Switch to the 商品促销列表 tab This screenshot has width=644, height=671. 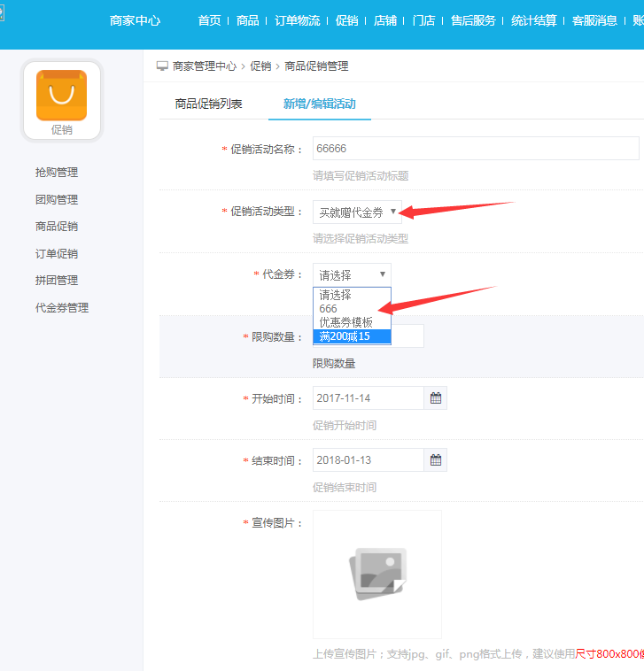(209, 104)
